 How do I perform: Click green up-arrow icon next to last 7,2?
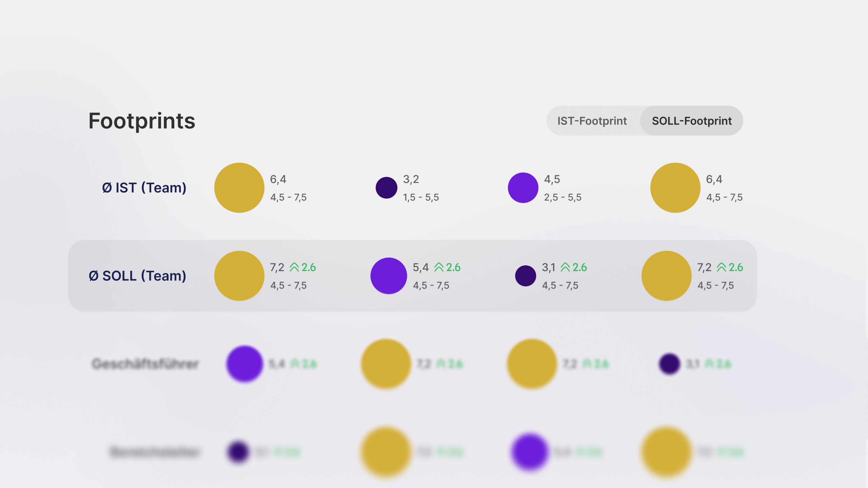(x=722, y=267)
